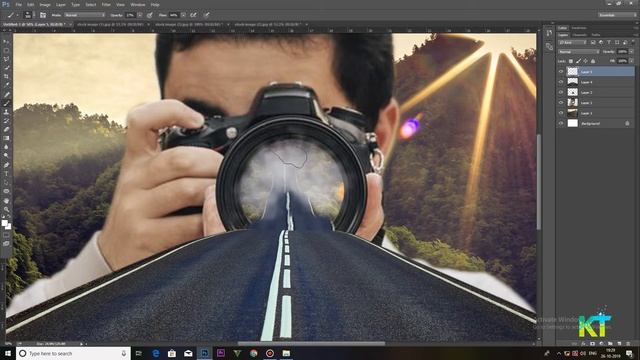
Task: Open the layer blend mode dropdown
Action: tap(578, 52)
